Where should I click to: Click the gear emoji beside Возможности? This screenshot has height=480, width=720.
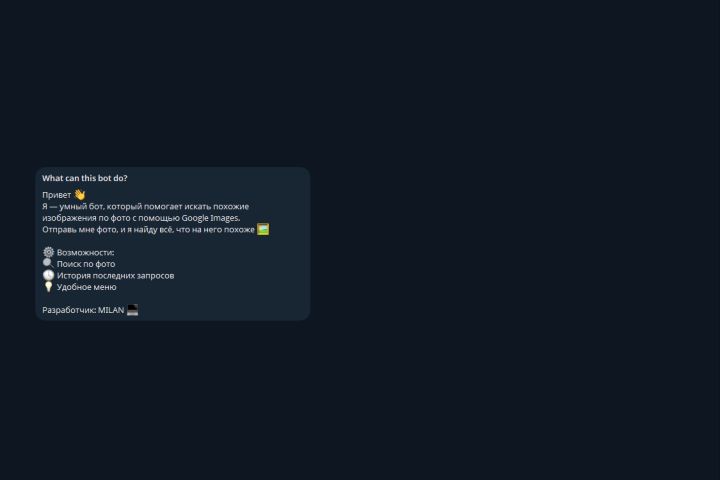pyautogui.click(x=48, y=252)
